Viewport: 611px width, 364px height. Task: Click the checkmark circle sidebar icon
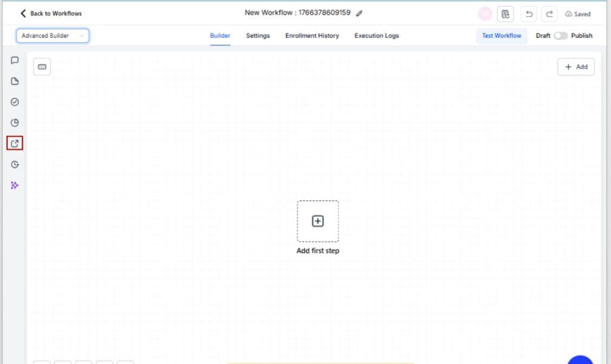[14, 101]
